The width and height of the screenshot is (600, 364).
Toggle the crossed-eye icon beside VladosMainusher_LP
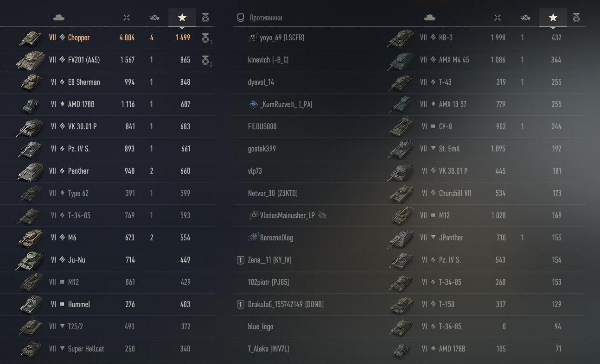(x=323, y=215)
